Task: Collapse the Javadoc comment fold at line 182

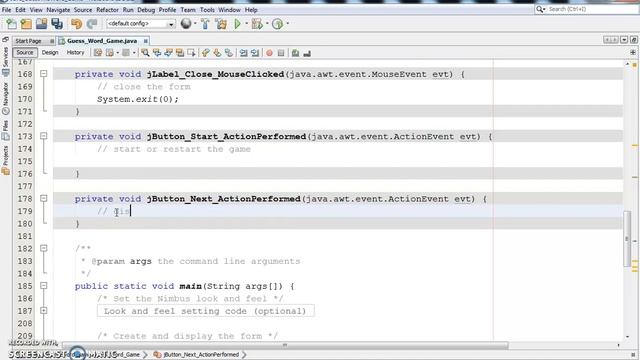Action: coord(44,249)
